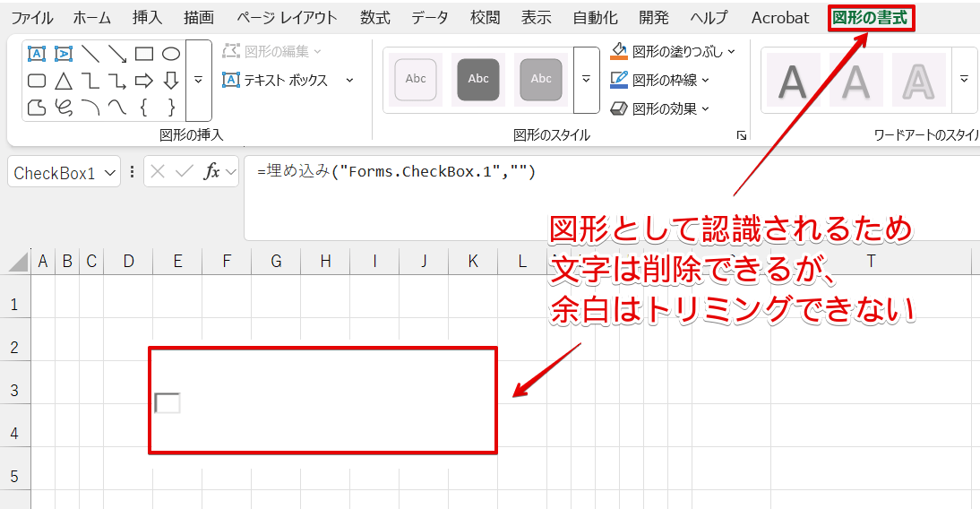Apply the white outlined Abc shape style
This screenshot has height=509, width=980.
416,80
